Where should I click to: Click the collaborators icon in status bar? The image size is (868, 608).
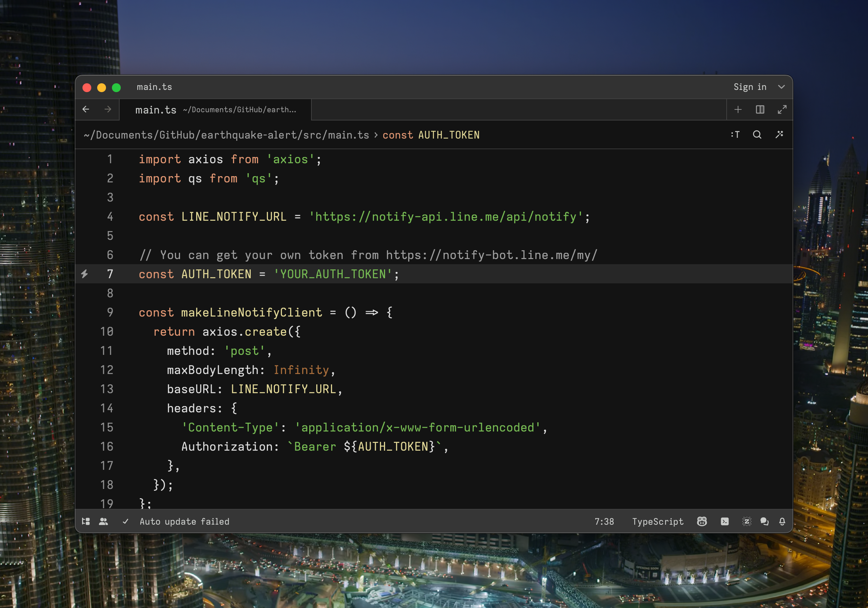tap(103, 521)
